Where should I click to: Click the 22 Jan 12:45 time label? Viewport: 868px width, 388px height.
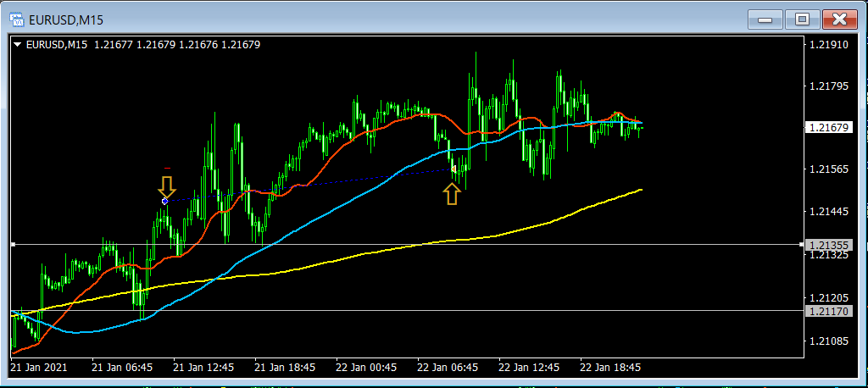[529, 367]
